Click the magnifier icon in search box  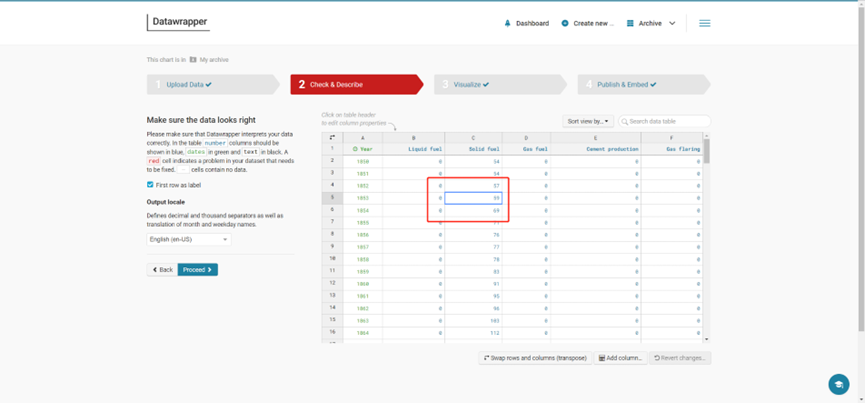(625, 121)
